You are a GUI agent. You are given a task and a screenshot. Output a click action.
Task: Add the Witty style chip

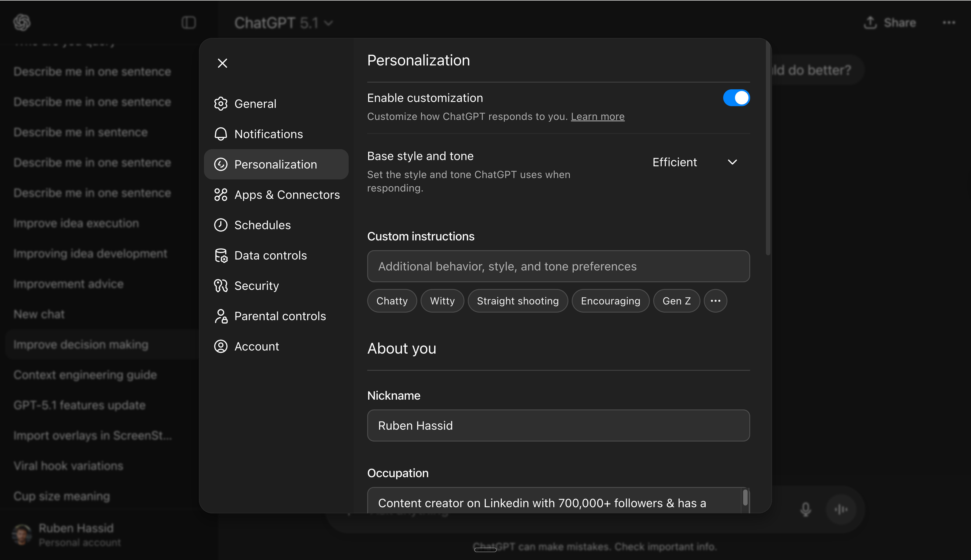[442, 301]
